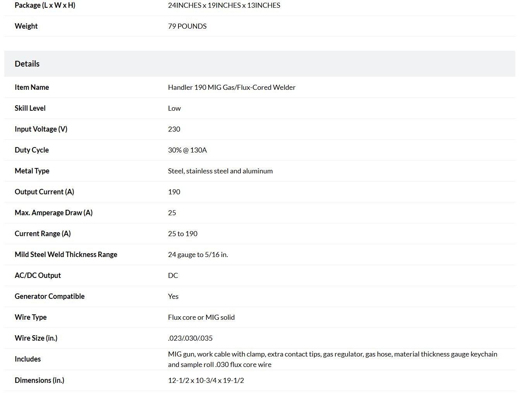
Task: Click the Wire Type value Flux core or MIG solid
Action: (x=201, y=317)
